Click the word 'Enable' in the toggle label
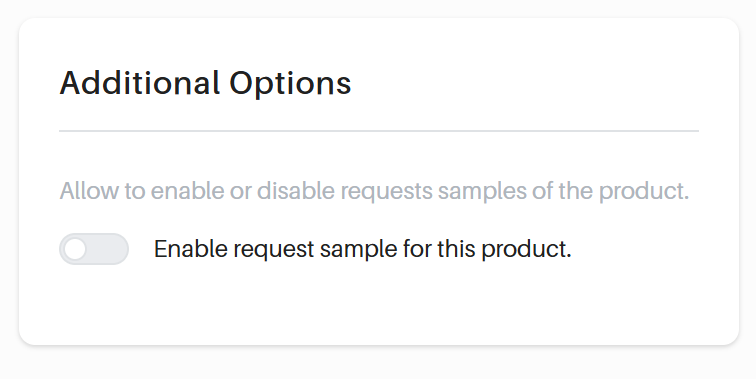 (191, 249)
